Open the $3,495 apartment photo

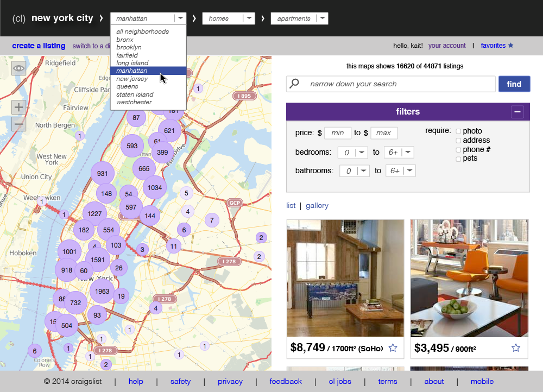click(x=469, y=278)
